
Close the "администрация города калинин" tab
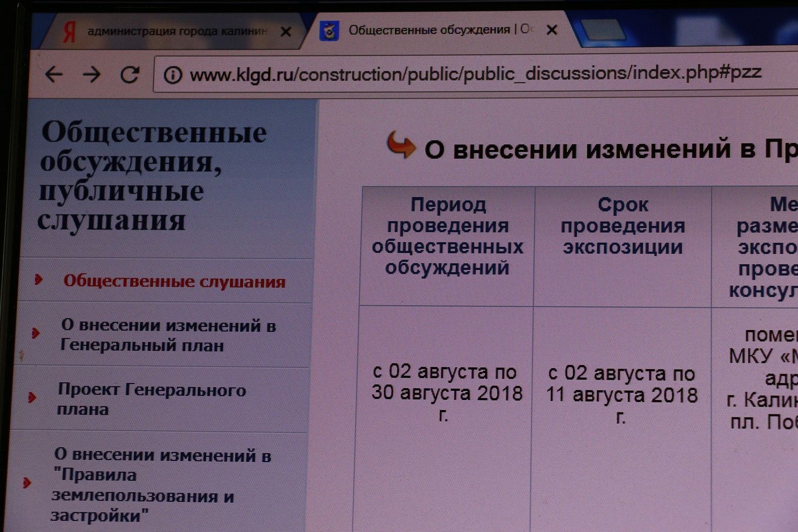point(286,32)
